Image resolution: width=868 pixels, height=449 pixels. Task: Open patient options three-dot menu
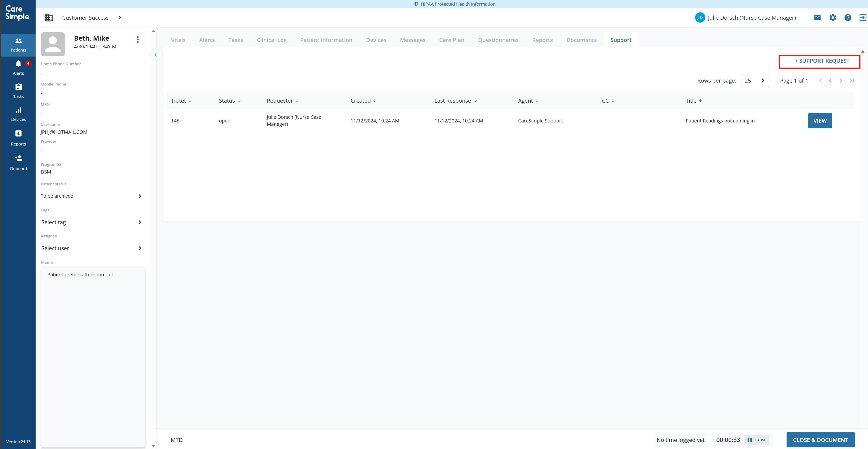(138, 39)
